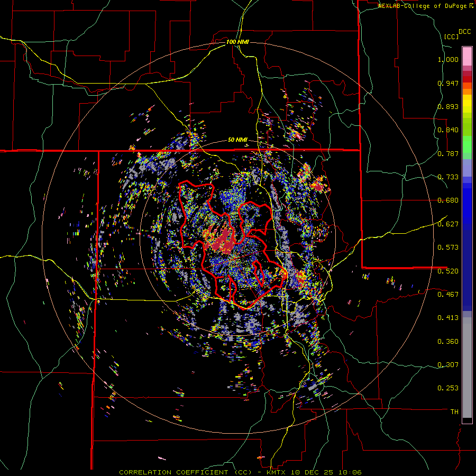
Task: Select the 0.413 scale value
Action: coord(448,318)
